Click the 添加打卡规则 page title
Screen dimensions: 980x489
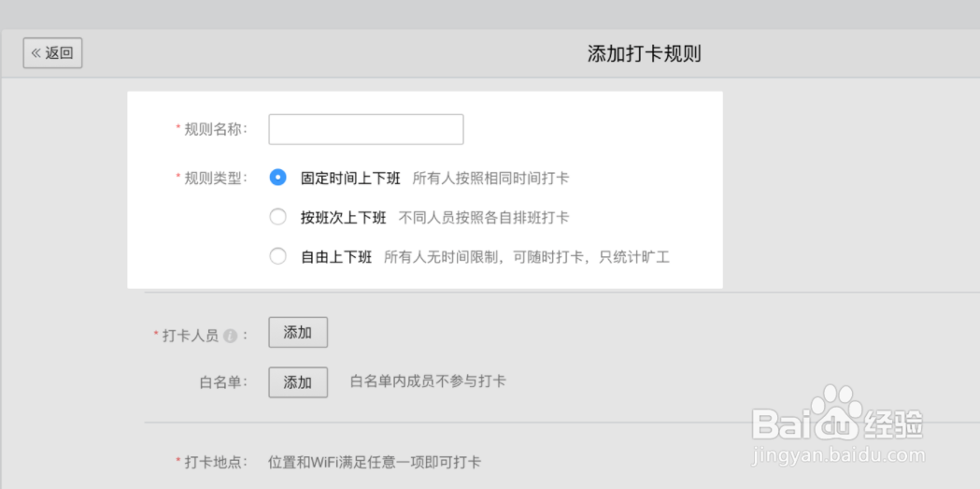tap(645, 54)
